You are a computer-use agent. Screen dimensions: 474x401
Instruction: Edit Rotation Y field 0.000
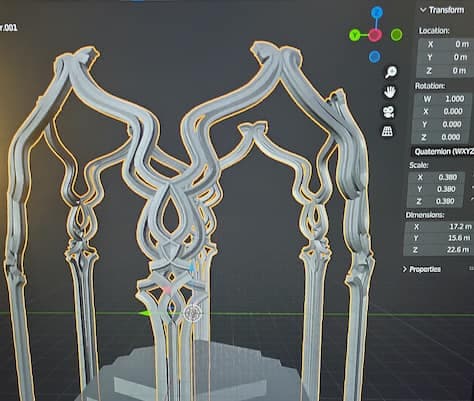pyautogui.click(x=442, y=124)
